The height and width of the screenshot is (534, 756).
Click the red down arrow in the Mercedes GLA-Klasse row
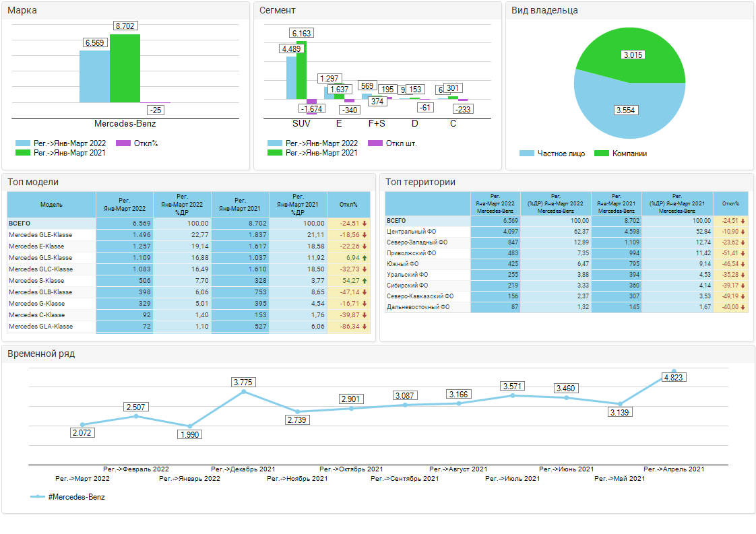365,327
